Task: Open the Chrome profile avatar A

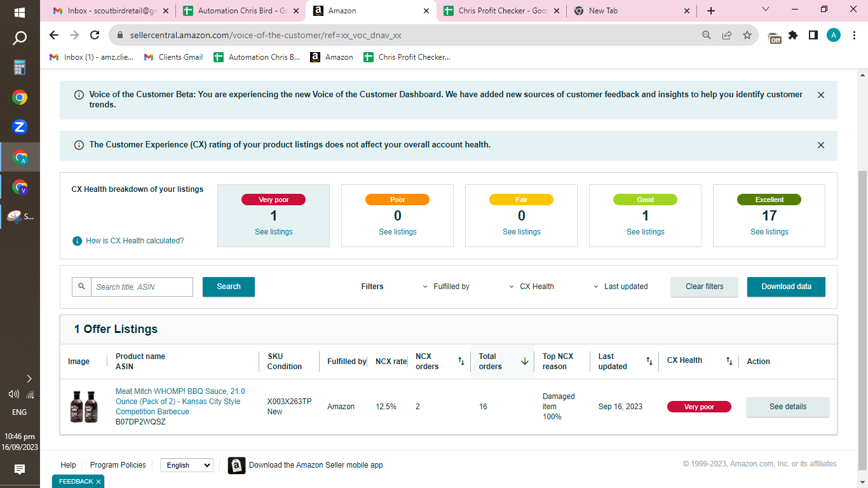Action: (x=834, y=36)
